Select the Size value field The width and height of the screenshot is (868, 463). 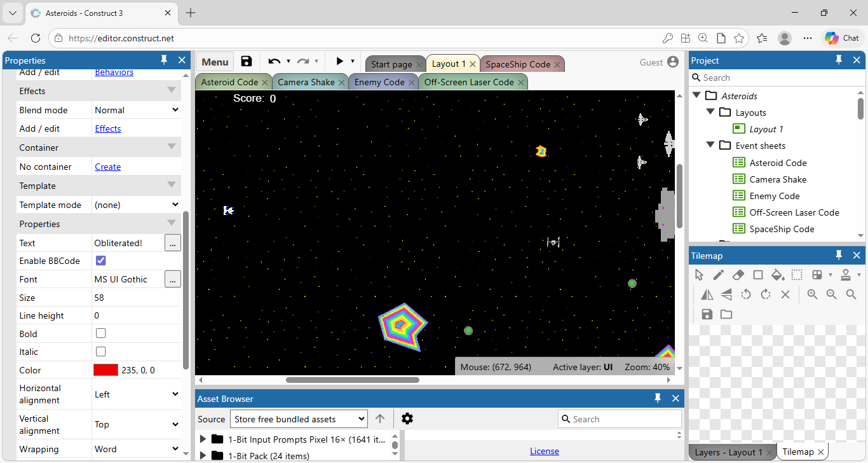pos(137,298)
